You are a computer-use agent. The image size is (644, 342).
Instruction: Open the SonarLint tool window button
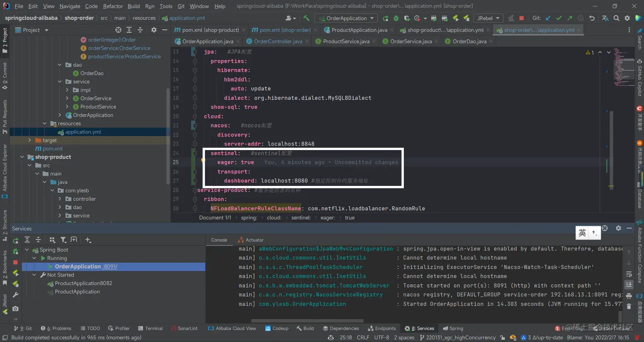(184, 328)
